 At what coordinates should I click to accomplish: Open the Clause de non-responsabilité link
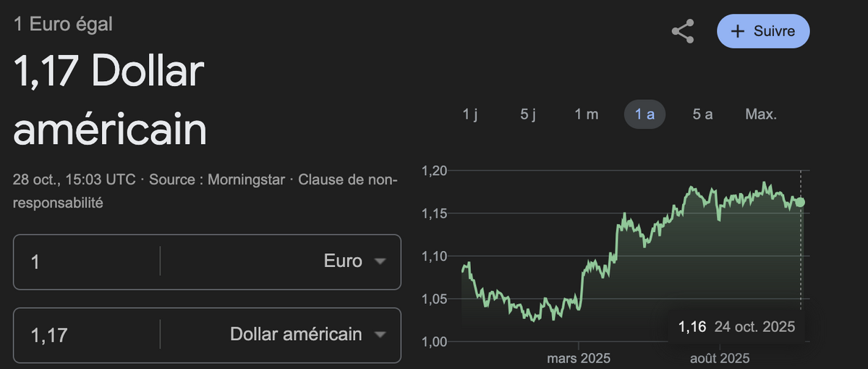[346, 179]
